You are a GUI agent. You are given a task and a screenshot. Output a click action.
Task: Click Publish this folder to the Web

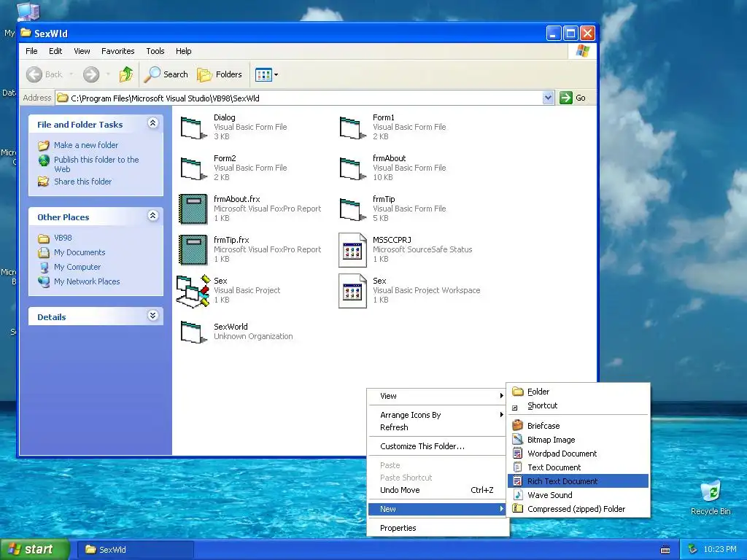click(96, 164)
